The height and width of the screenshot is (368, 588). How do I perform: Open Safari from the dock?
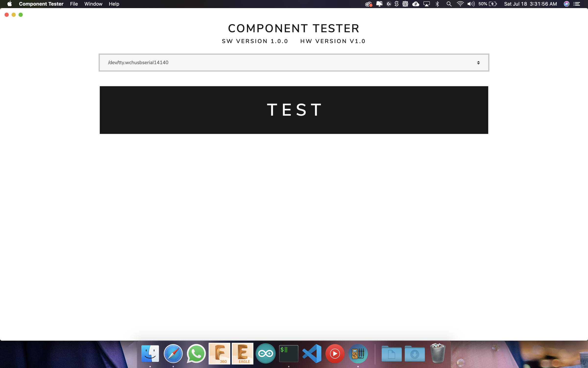(x=173, y=353)
